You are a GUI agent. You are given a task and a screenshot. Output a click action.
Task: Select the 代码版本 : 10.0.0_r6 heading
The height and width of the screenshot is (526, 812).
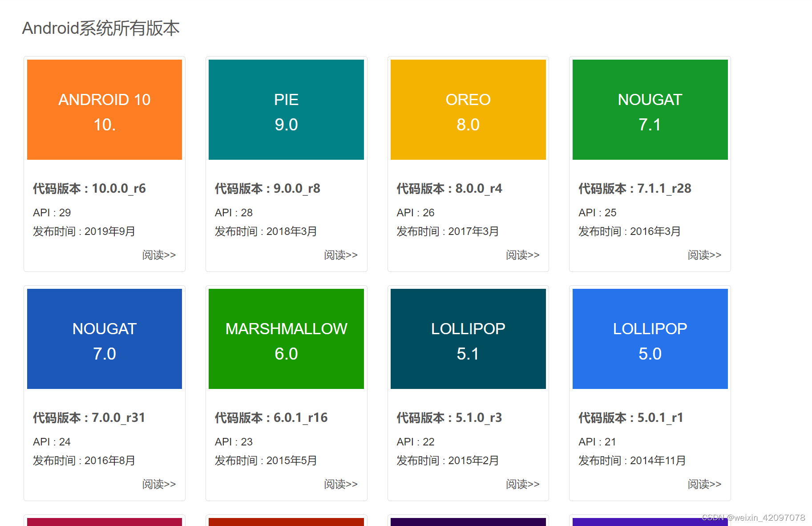point(89,189)
